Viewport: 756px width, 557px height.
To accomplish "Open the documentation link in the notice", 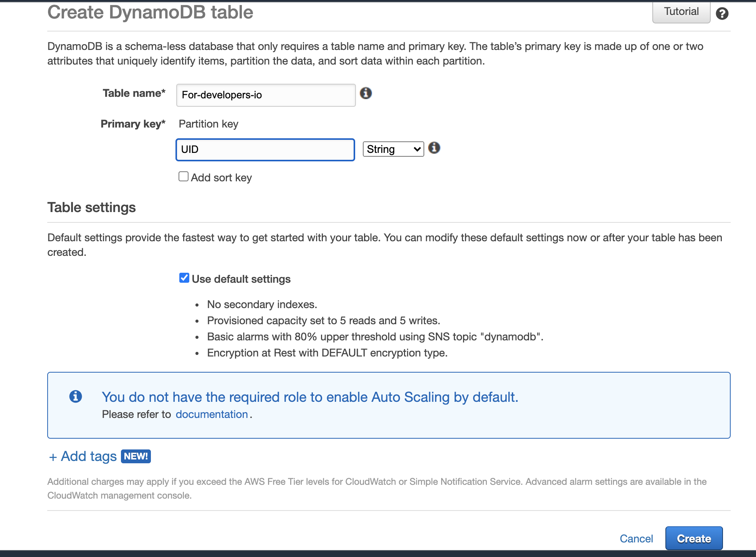I will point(211,414).
